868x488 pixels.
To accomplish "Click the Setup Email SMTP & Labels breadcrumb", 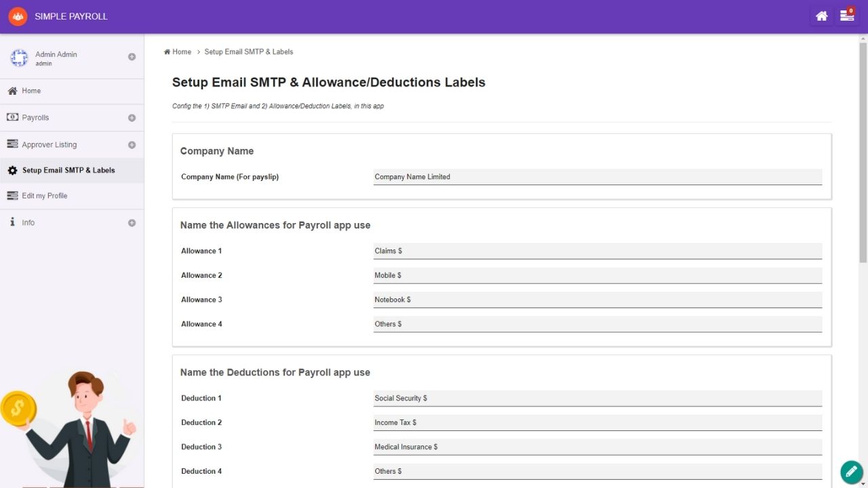I will [248, 52].
